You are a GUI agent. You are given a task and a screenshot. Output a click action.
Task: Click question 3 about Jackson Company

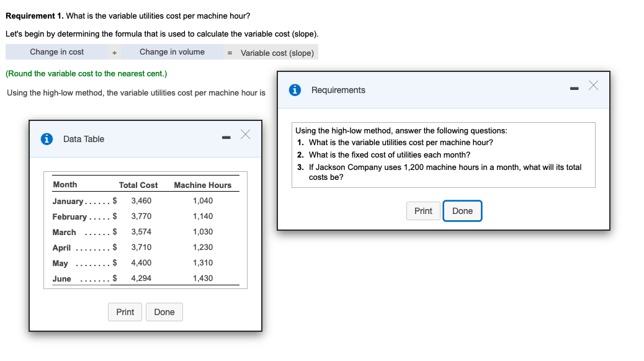coord(441,171)
